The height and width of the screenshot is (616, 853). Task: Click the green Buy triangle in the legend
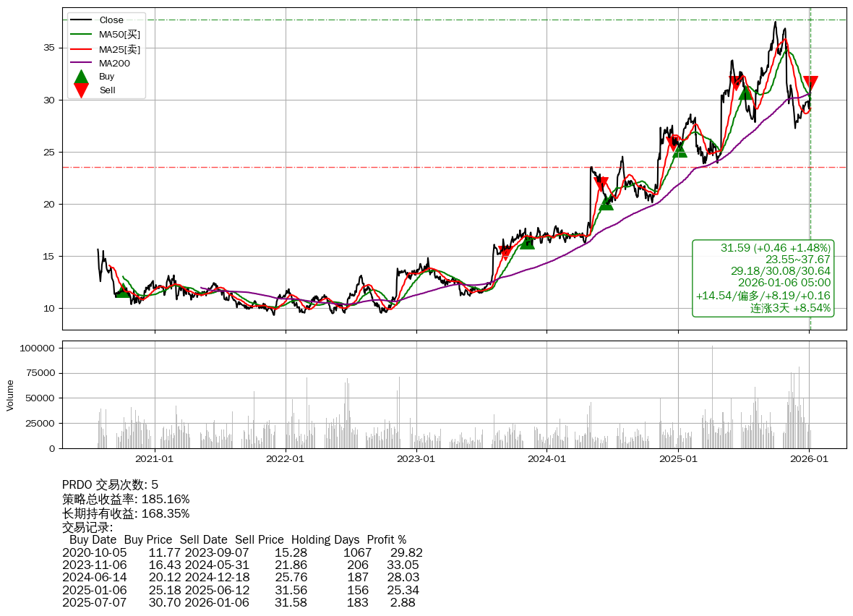(82, 77)
